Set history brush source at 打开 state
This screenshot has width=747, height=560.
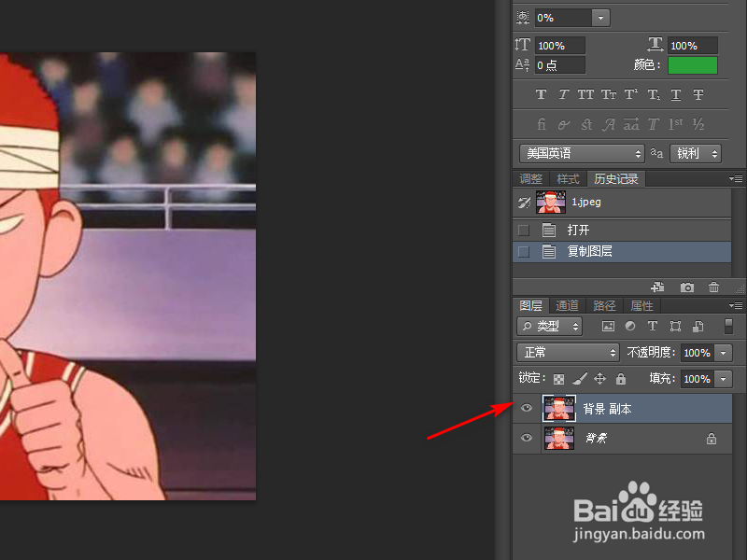tap(524, 231)
